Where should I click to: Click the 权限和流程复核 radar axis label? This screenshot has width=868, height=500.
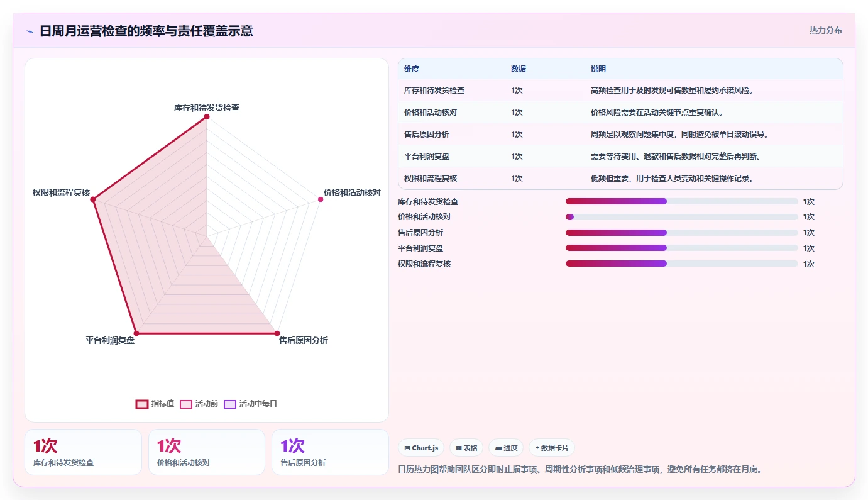click(62, 192)
